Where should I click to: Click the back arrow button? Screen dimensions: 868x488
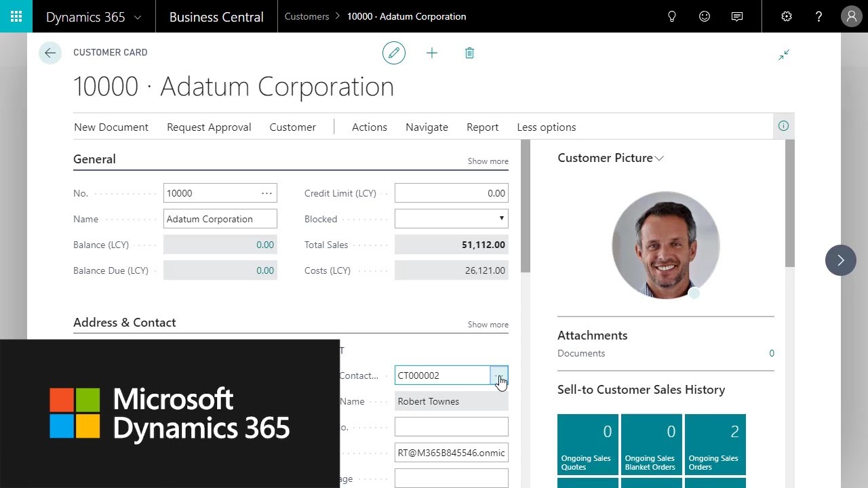pyautogui.click(x=50, y=53)
